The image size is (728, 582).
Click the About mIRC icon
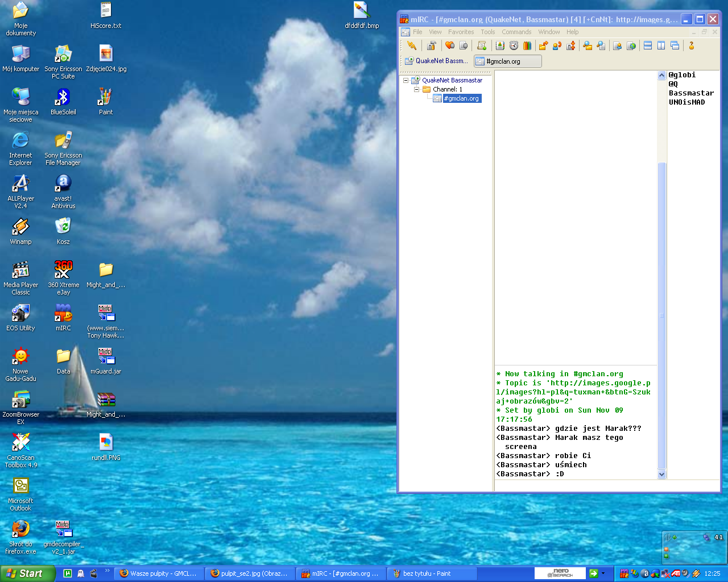tap(692, 46)
